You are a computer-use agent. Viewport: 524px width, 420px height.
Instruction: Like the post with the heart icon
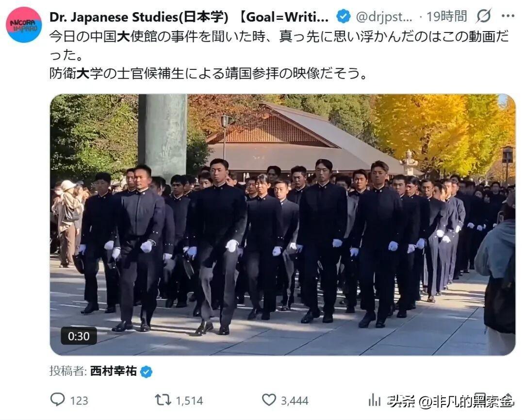[269, 400]
